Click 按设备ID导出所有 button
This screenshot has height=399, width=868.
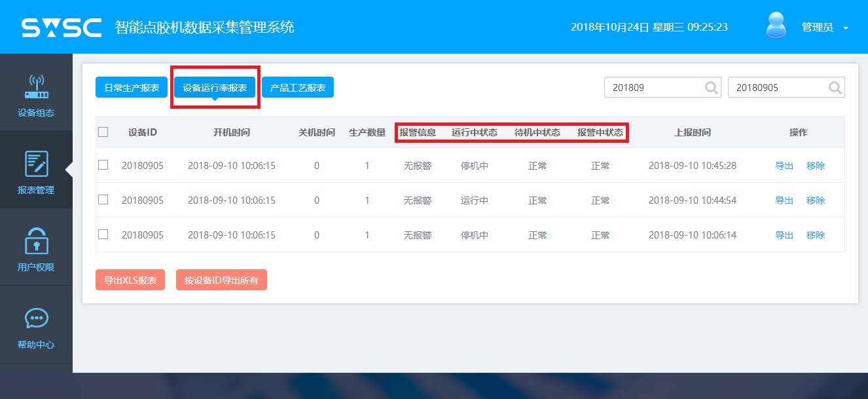click(x=221, y=280)
